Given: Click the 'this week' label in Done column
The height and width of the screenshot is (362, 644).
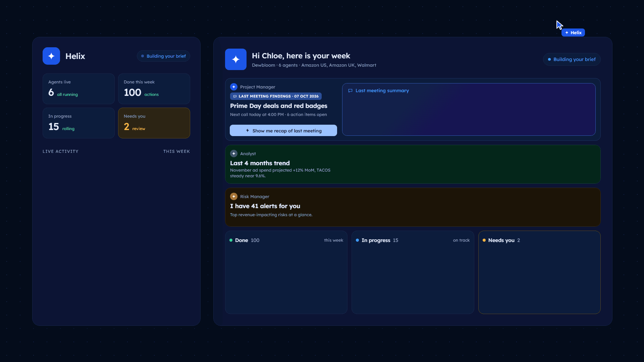Looking at the screenshot, I should coord(333,240).
